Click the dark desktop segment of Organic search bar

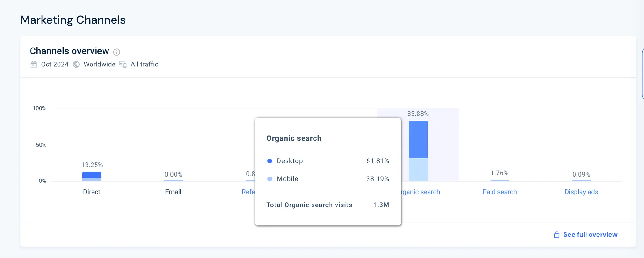coord(418,139)
